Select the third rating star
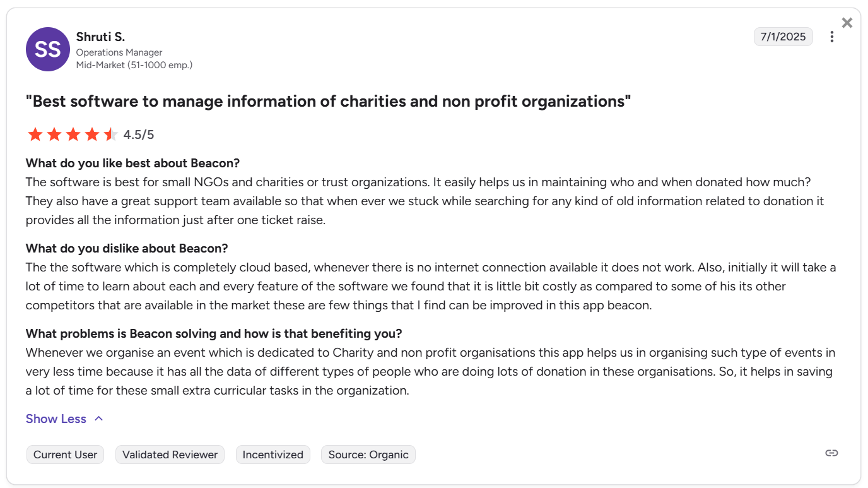Screen dimensions: 868x488 73,134
